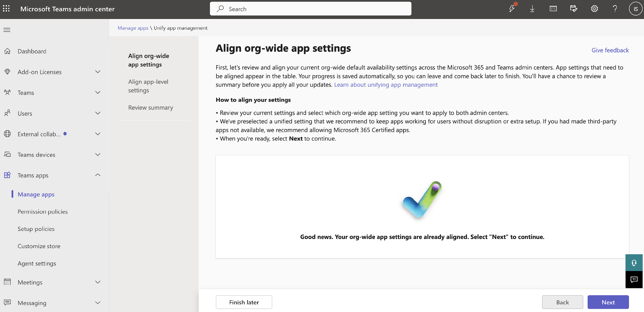
Task: Click the Teams devices icon
Action: (8, 155)
